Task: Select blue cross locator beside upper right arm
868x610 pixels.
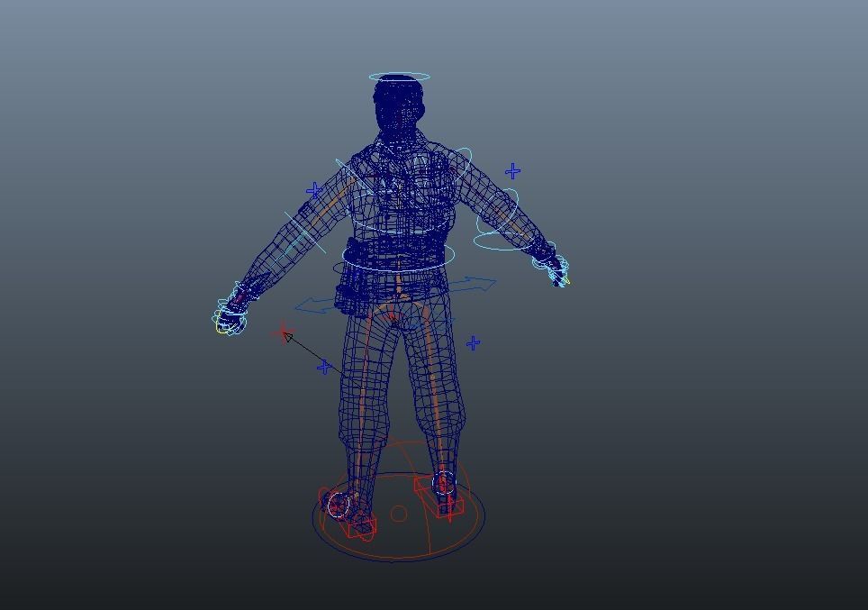Action: [512, 171]
